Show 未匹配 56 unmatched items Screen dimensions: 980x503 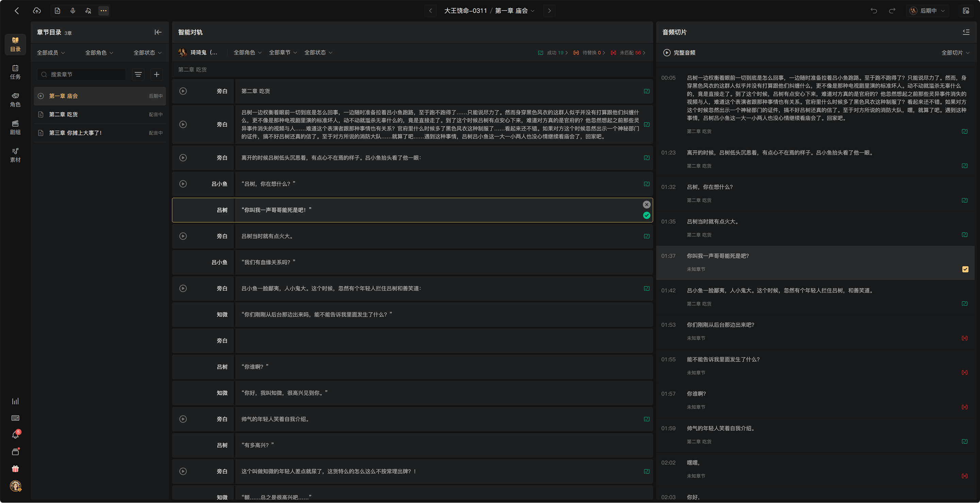(628, 53)
